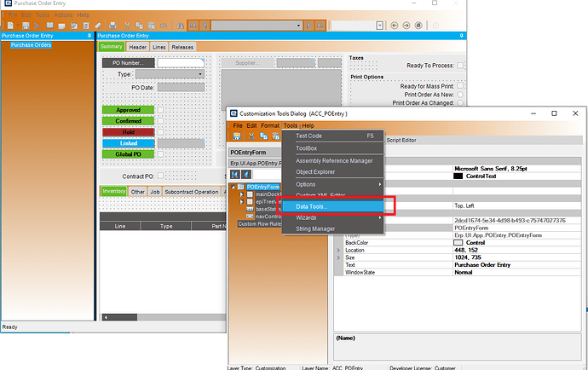Open Options submenu in Tools menu

tap(333, 185)
